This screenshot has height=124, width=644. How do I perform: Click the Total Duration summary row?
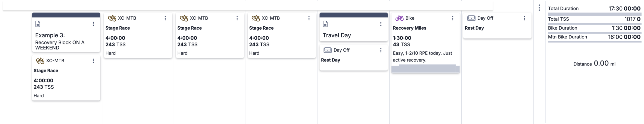click(594, 9)
